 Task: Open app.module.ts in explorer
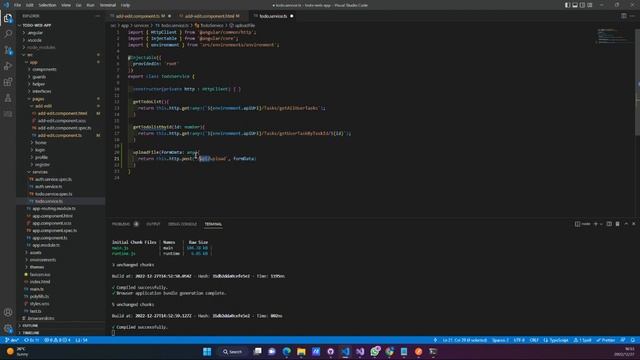coord(46,245)
